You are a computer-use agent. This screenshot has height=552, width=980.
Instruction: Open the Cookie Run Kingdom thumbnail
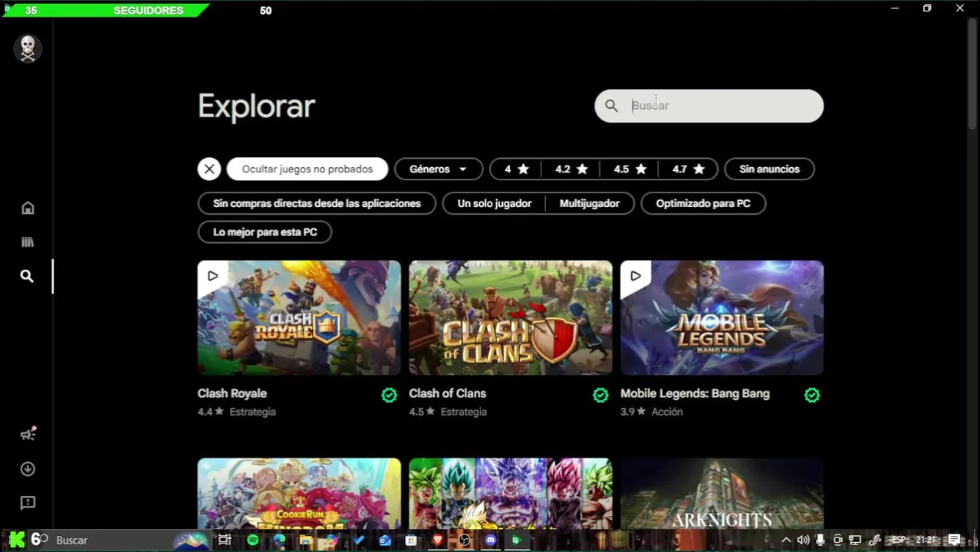pyautogui.click(x=299, y=494)
